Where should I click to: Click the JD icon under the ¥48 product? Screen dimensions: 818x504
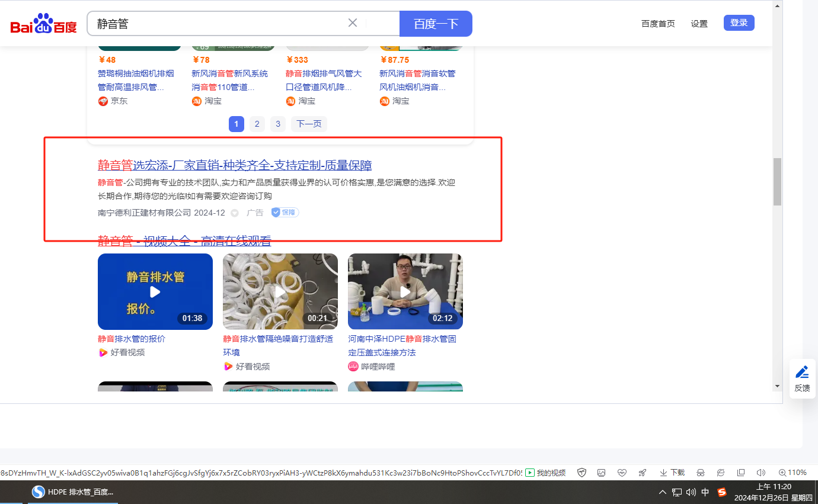pyautogui.click(x=103, y=101)
